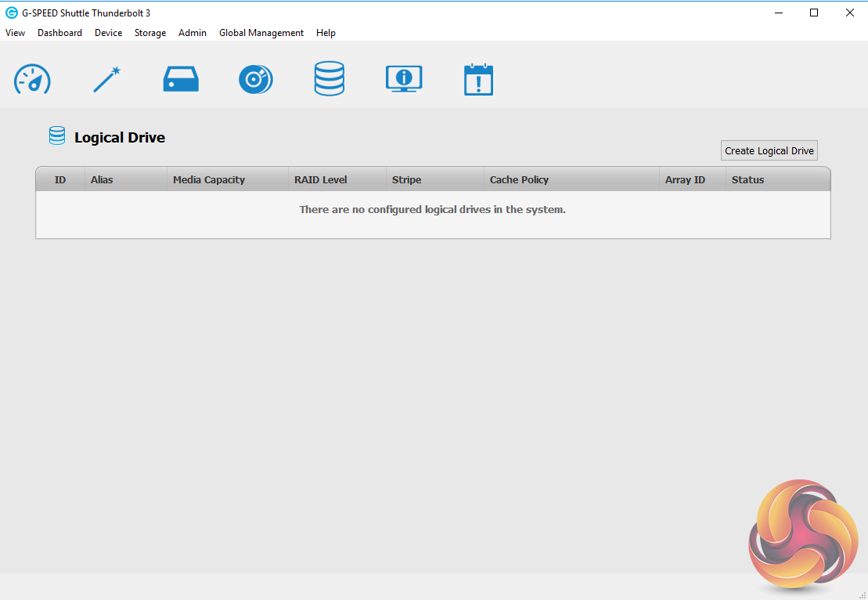
Task: Click the small Logical Drive heading icon
Action: click(57, 136)
